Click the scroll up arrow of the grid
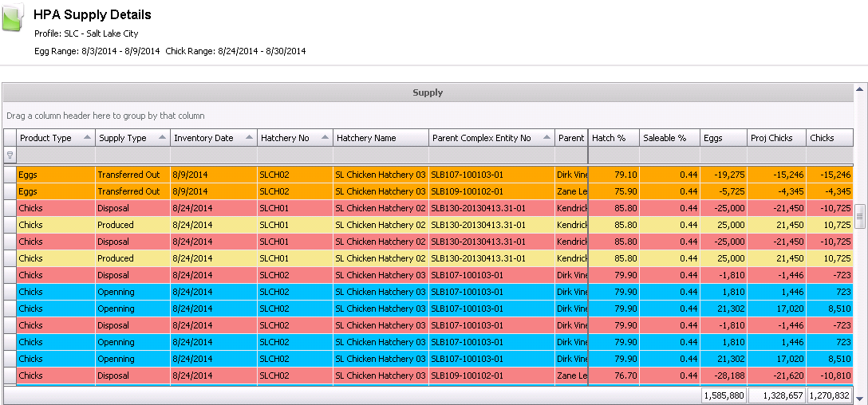 point(859,88)
